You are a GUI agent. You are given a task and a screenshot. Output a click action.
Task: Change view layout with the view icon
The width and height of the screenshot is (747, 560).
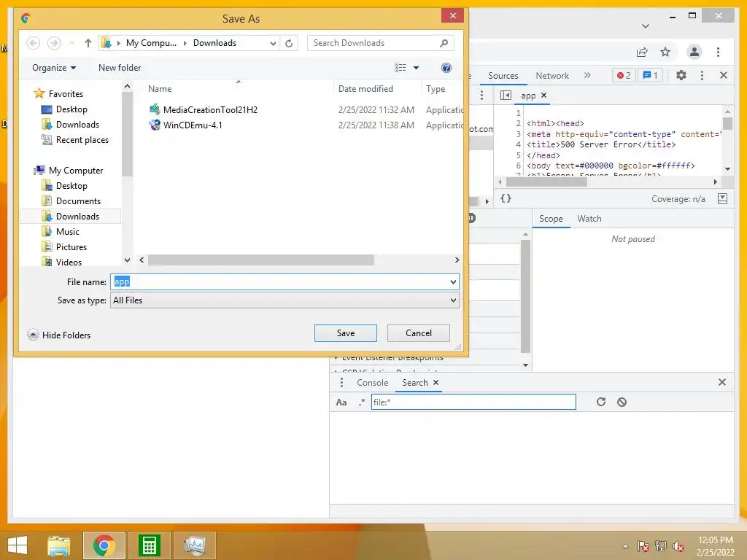tap(400, 68)
